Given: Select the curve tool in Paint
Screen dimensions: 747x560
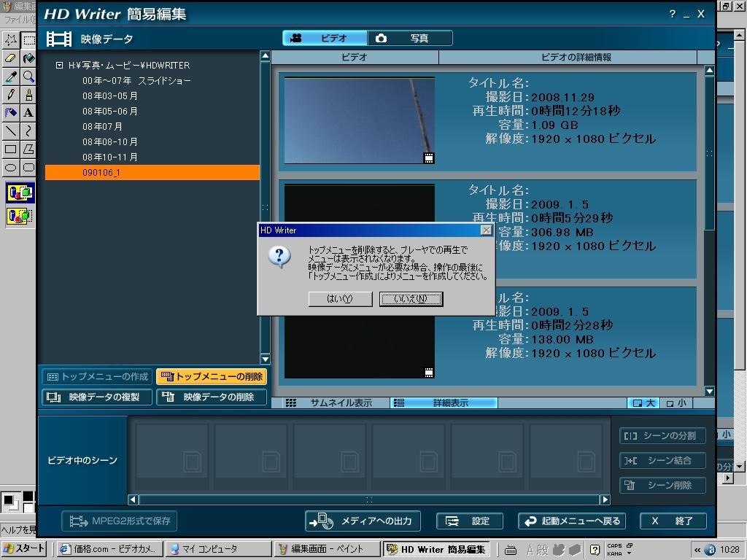Looking at the screenshot, I should [x=28, y=131].
